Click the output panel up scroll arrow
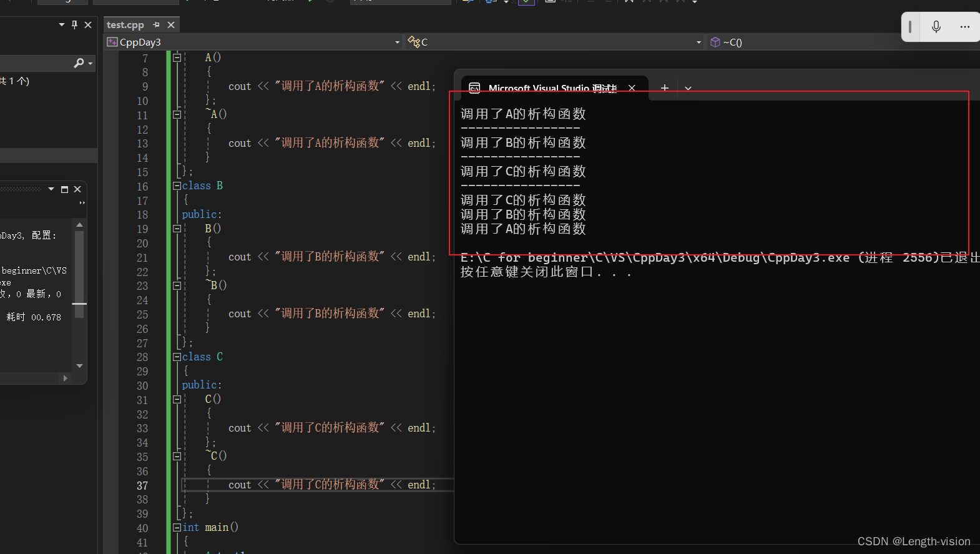The image size is (980, 554). coord(79,224)
